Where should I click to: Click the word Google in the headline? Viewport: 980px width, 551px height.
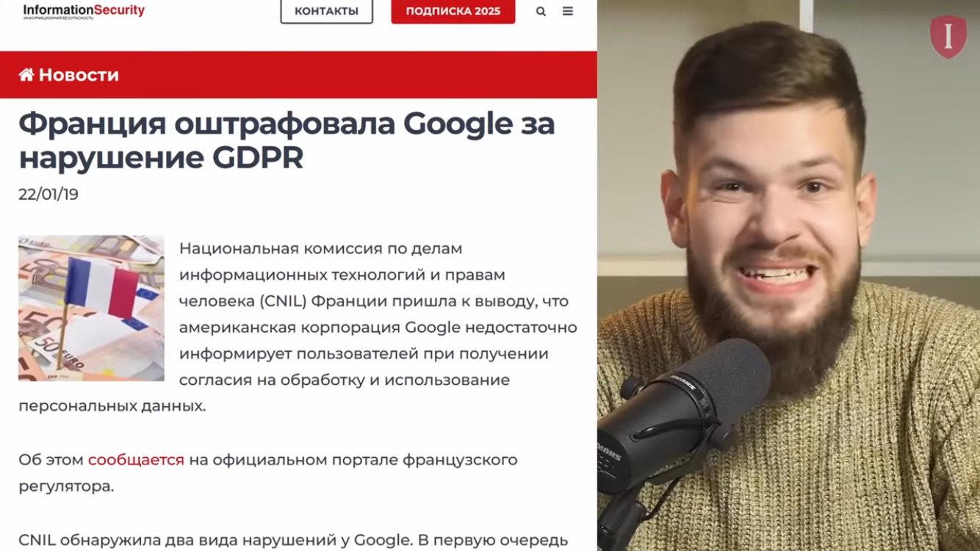[455, 125]
